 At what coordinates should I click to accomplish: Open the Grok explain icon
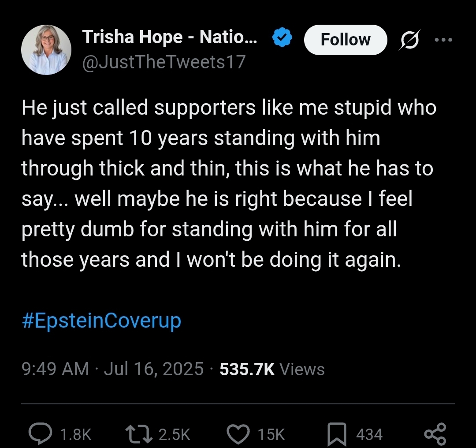coord(409,40)
